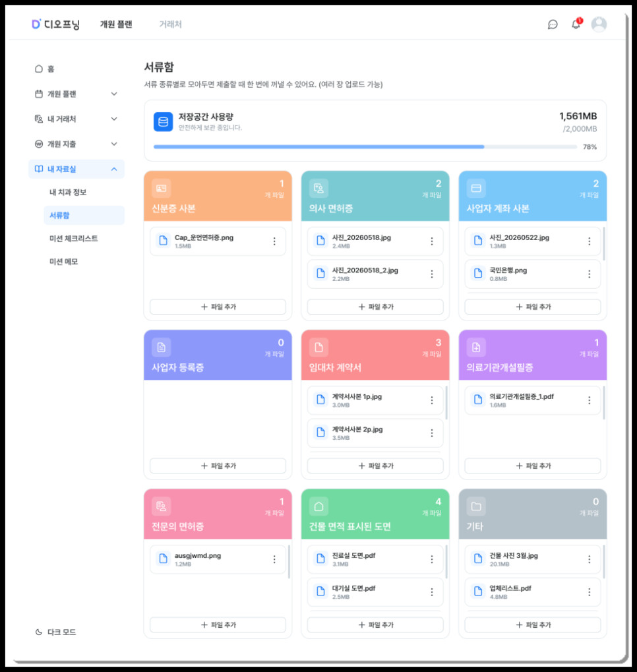Click the 전문의 면허증 card header
Image resolution: width=637 pixels, height=672 pixels.
pyautogui.click(x=218, y=514)
